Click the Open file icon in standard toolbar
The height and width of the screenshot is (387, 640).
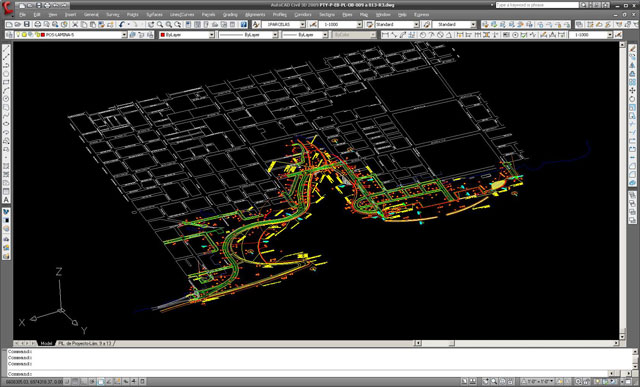[x=18, y=25]
